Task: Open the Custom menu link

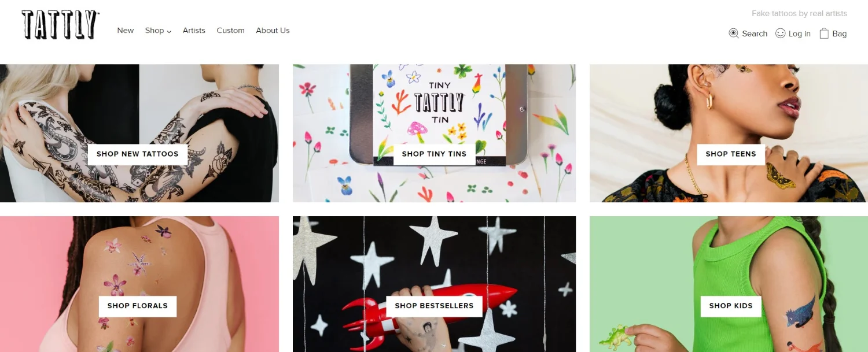Action: (x=230, y=30)
